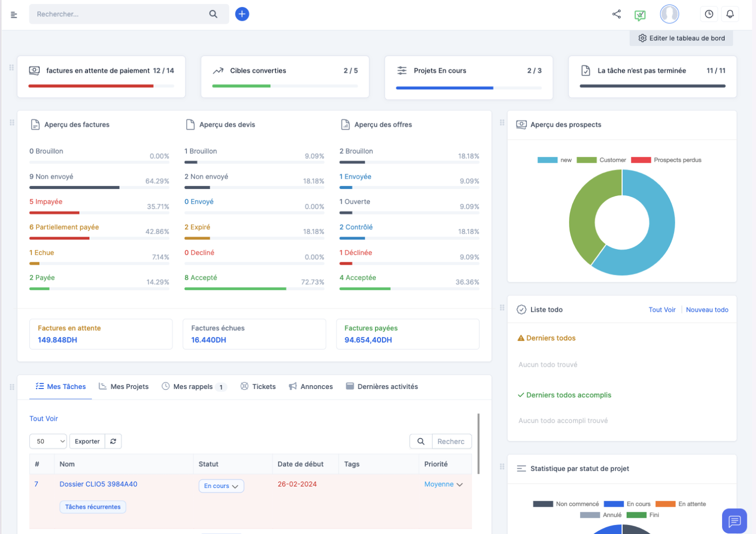Switch to the Mes Projets tab
The width and height of the screenshot is (756, 534).
(124, 386)
